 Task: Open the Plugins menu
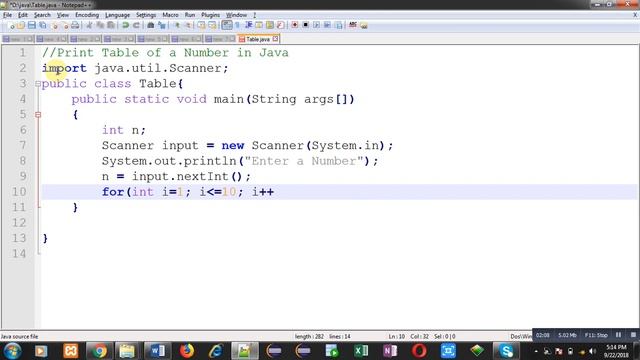click(x=210, y=15)
